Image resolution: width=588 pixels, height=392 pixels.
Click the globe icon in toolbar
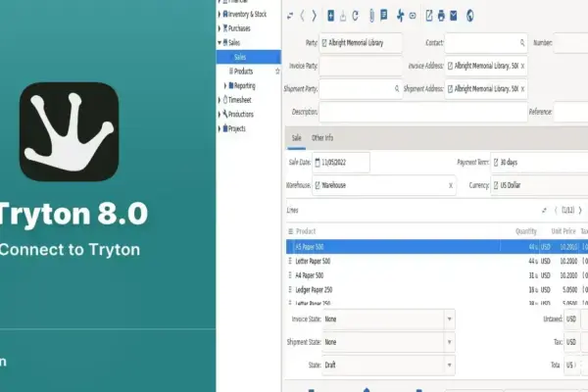469,16
